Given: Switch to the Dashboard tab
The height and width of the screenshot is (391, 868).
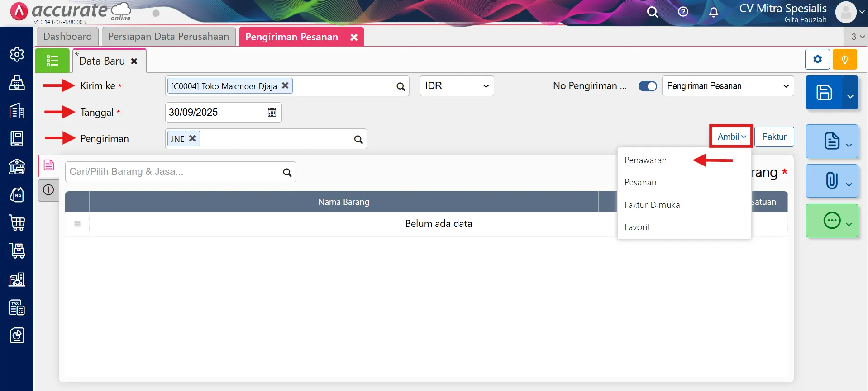Looking at the screenshot, I should click(x=67, y=37).
